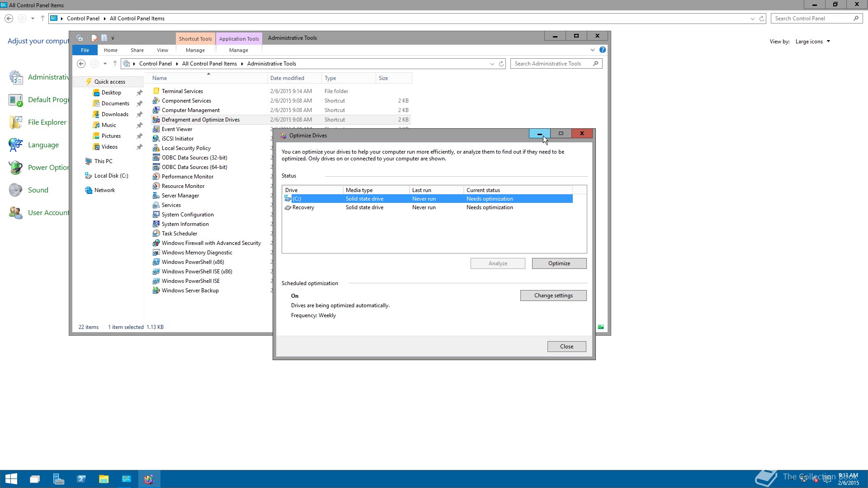Select the Recovery drive row

[428, 207]
